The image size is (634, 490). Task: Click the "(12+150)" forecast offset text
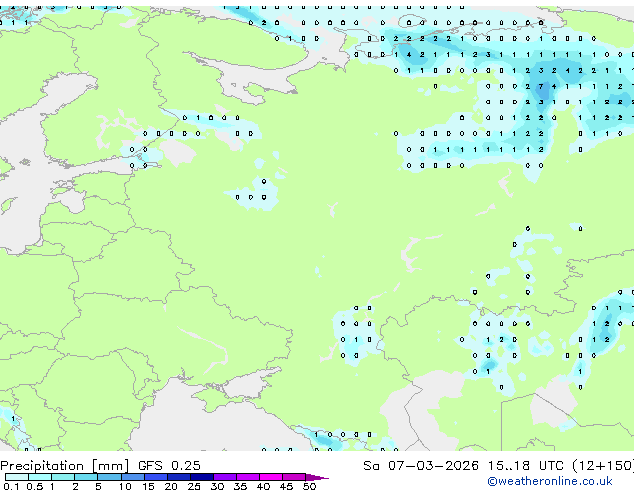(603, 466)
